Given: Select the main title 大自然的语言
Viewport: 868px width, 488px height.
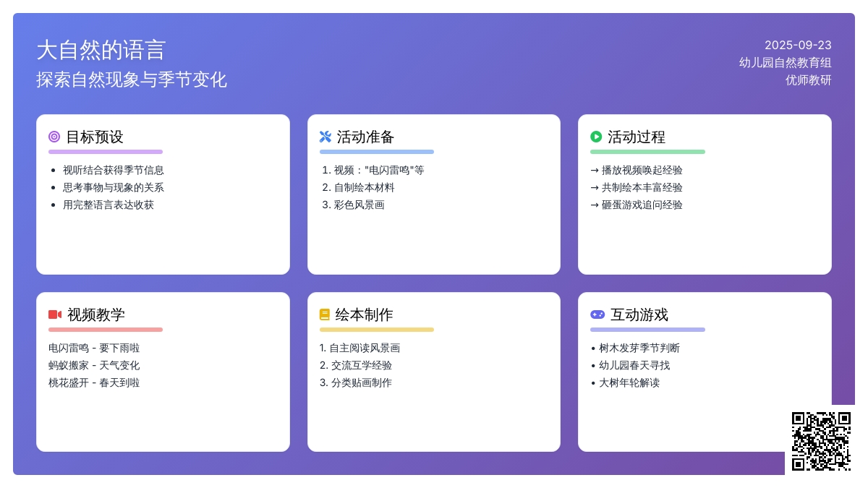Looking at the screenshot, I should [x=101, y=50].
